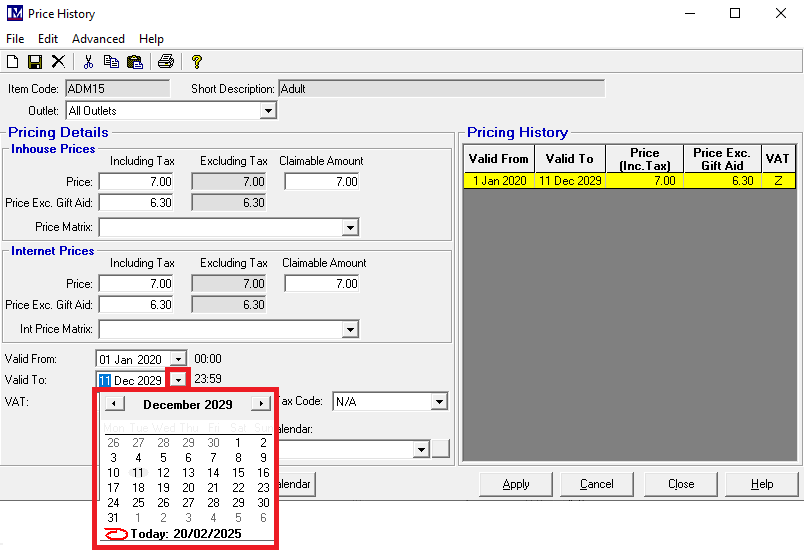Expand the Outlet dropdown
Screen dimensions: 806x552
tap(268, 111)
